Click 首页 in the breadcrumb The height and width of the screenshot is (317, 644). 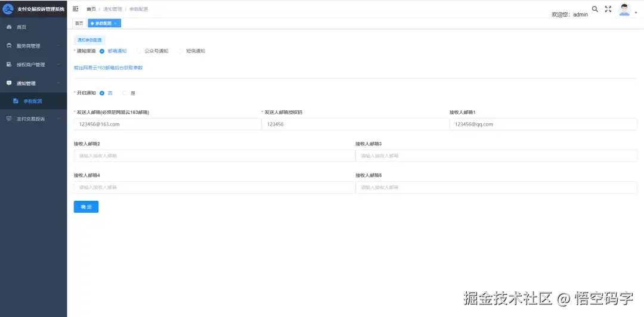pyautogui.click(x=91, y=9)
